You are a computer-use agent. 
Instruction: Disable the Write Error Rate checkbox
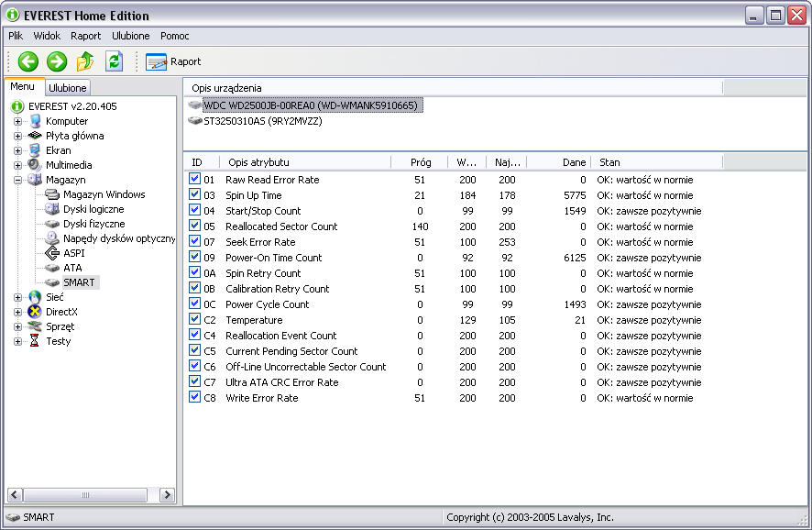(194, 397)
